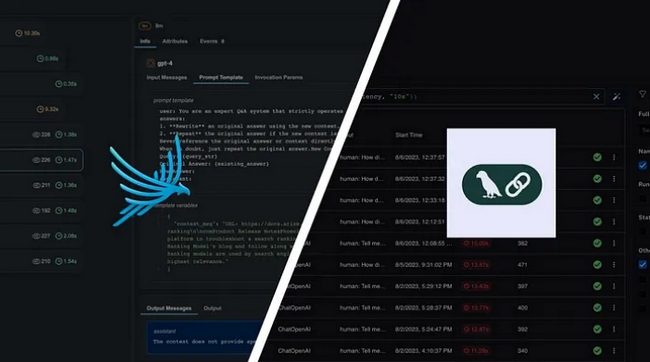Toggle the unchecked box under the Run filter
The image size is (650, 362).
[643, 199]
